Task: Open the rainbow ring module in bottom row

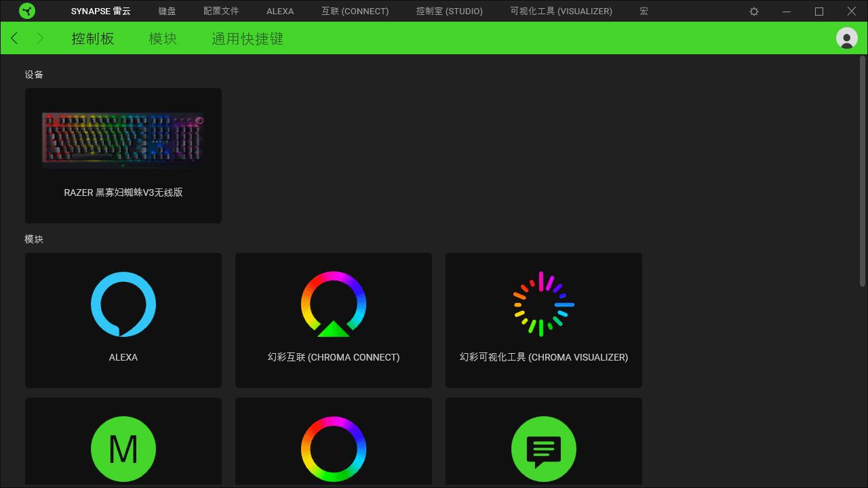Action: coord(334,449)
